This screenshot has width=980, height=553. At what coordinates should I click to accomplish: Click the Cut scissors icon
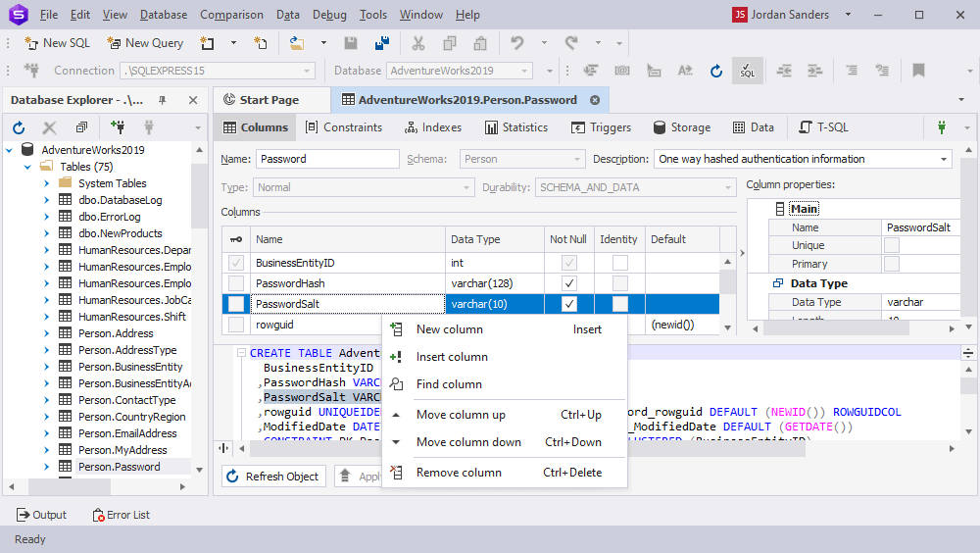[418, 43]
